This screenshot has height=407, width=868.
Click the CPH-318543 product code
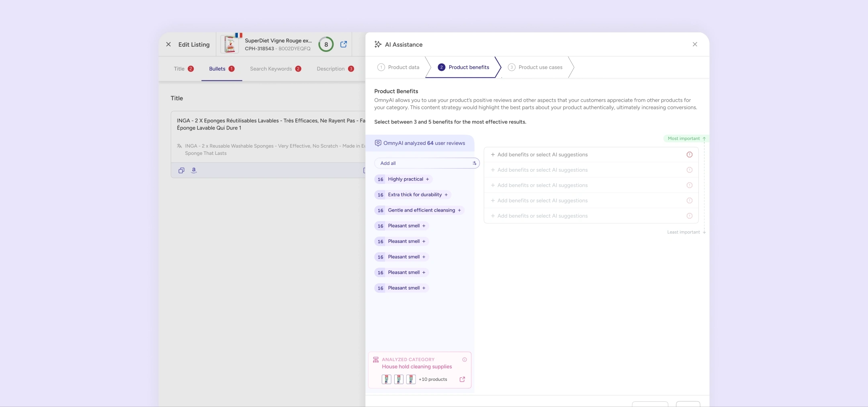coord(259,49)
